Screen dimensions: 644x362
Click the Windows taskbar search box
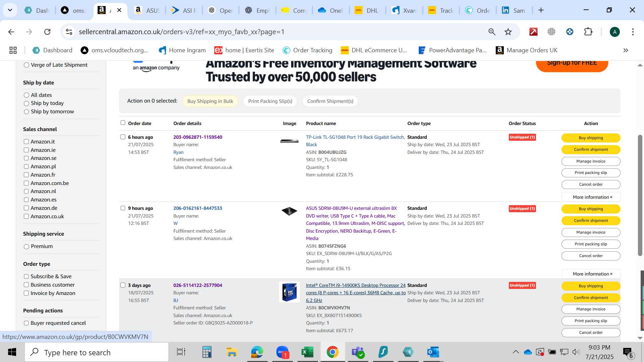pos(97,352)
